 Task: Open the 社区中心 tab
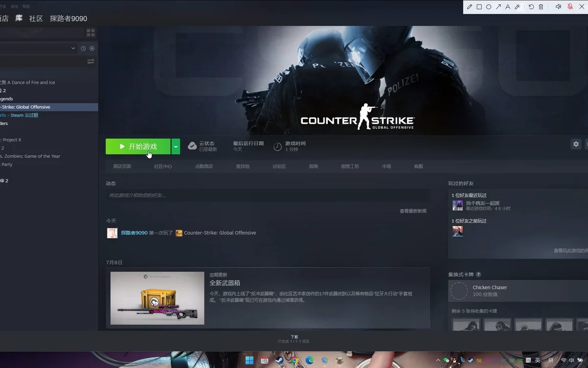click(x=163, y=166)
